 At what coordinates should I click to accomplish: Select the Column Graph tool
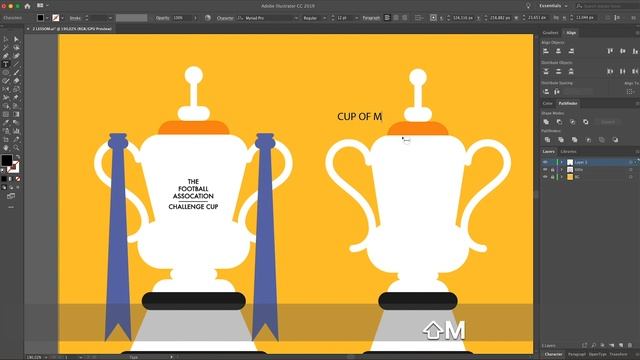[x=16, y=131]
